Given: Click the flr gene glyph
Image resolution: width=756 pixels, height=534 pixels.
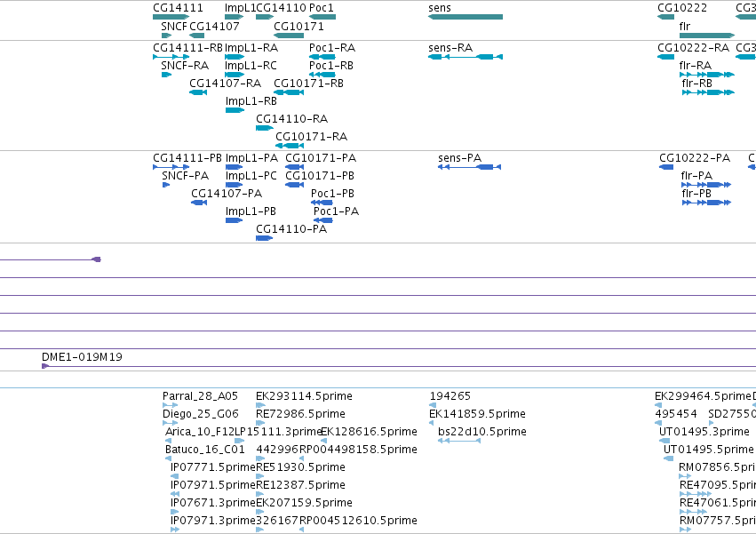Looking at the screenshot, I should [707, 36].
